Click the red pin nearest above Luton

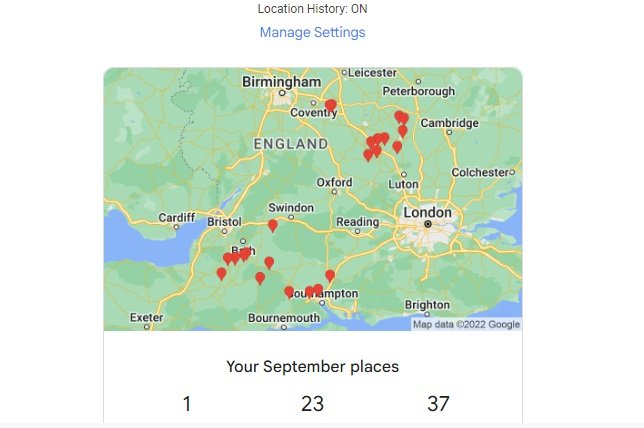397,147
